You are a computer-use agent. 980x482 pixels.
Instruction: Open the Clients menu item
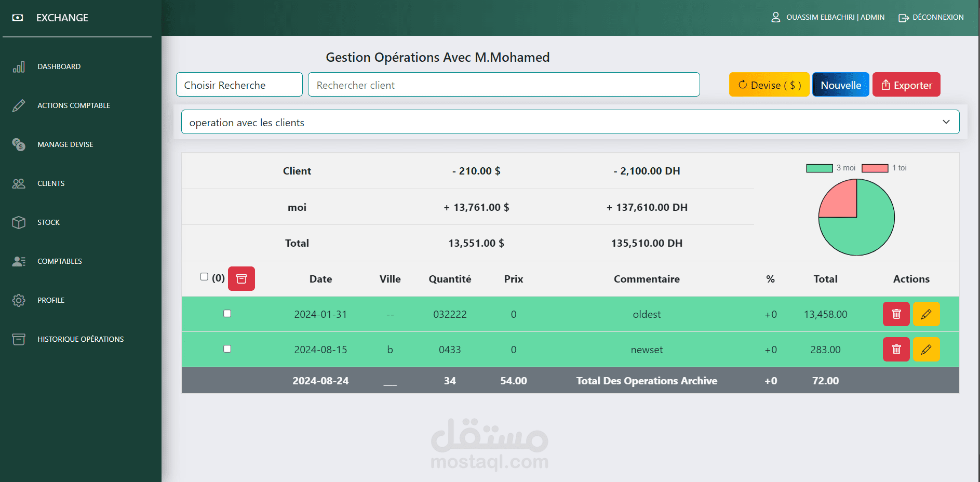(x=51, y=183)
